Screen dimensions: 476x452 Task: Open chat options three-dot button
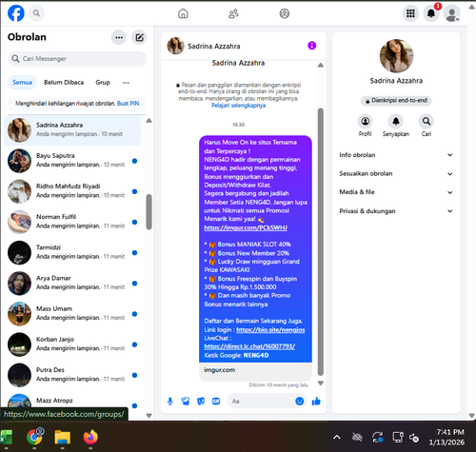pyautogui.click(x=119, y=37)
